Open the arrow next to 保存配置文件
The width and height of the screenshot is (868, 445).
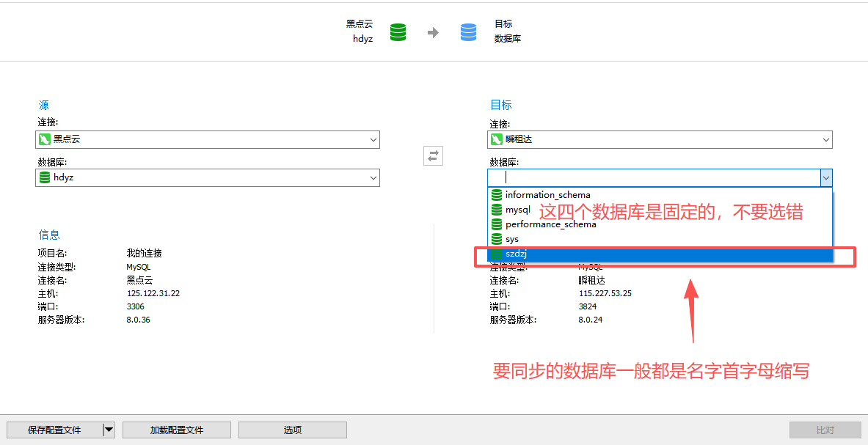click(109, 430)
